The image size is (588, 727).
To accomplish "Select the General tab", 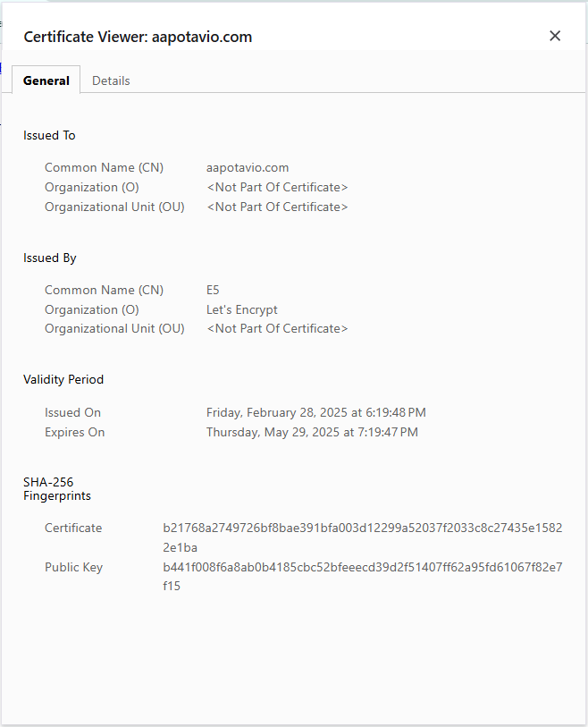I will tap(46, 80).
